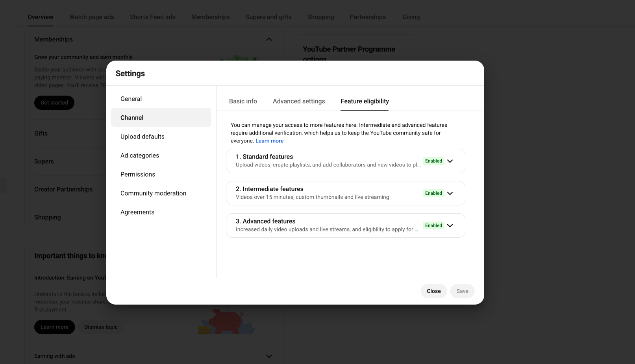Image resolution: width=635 pixels, height=364 pixels.
Task: Switch to the Basic info tab
Action: (243, 101)
